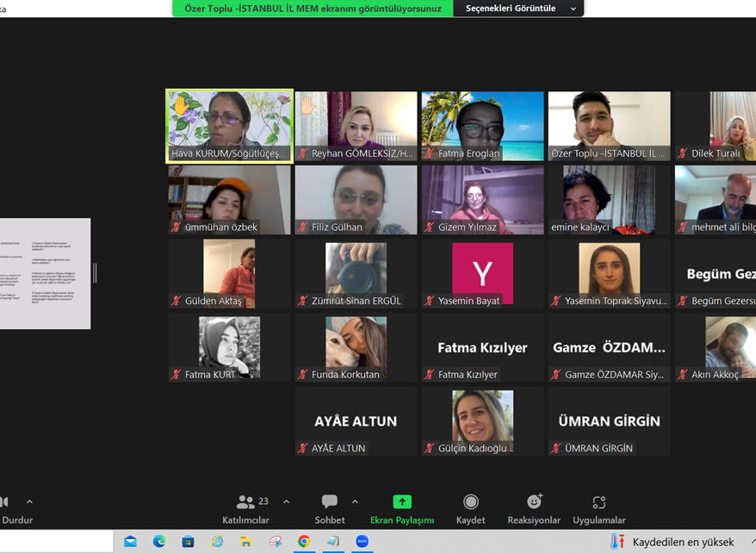This screenshot has width=756, height=553.
Task: Launch Microsoft Edge from the taskbar
Action: click(x=159, y=542)
